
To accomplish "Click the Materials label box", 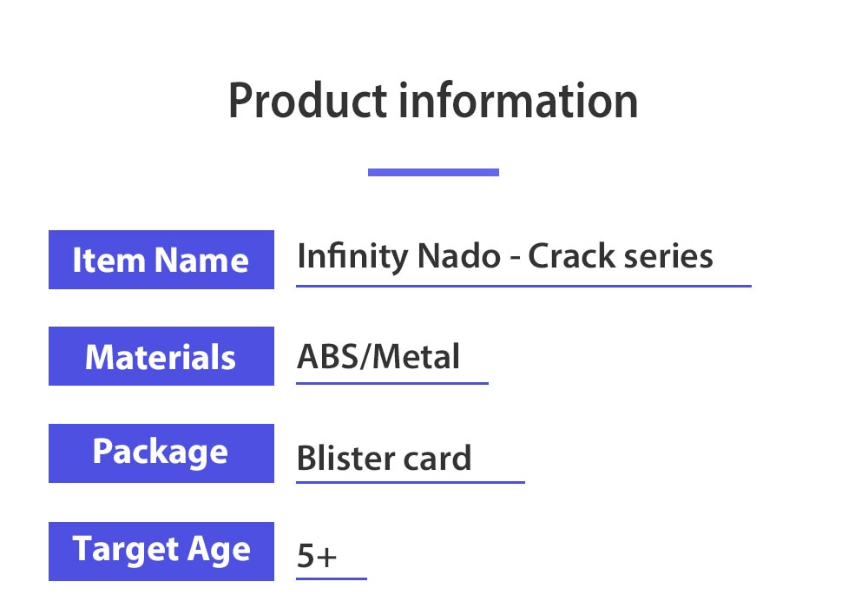I will pos(161,356).
